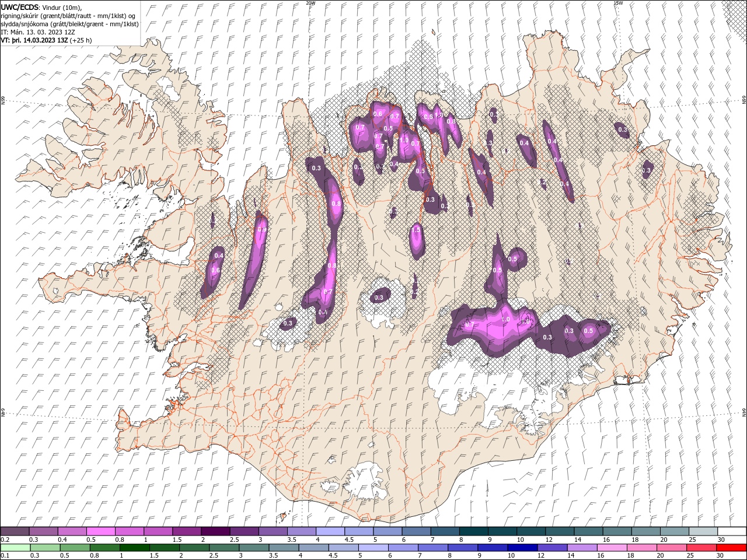This screenshot has width=747, height=560.
Task: Click the violet 12 rain scale swatch
Action: click(552, 548)
